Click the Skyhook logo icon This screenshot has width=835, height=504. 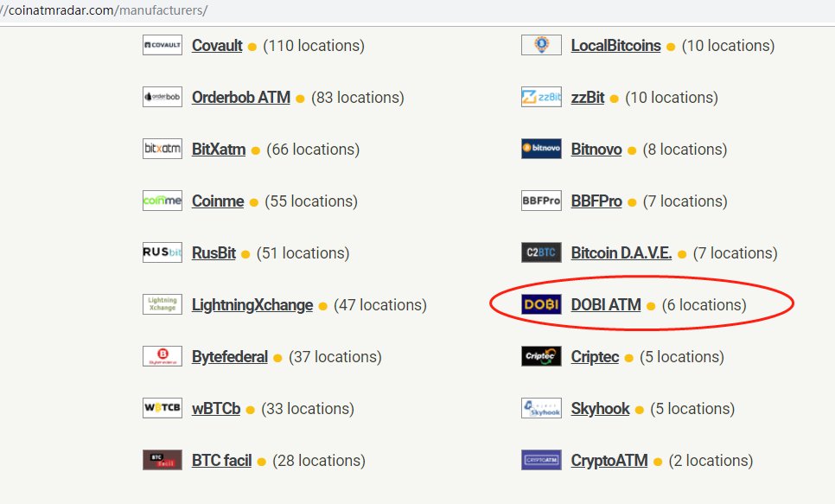[542, 408]
